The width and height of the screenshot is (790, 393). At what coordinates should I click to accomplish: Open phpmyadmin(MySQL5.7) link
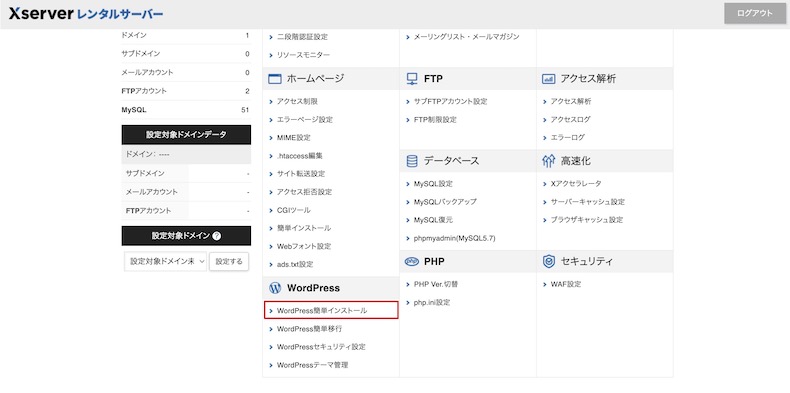tap(454, 238)
